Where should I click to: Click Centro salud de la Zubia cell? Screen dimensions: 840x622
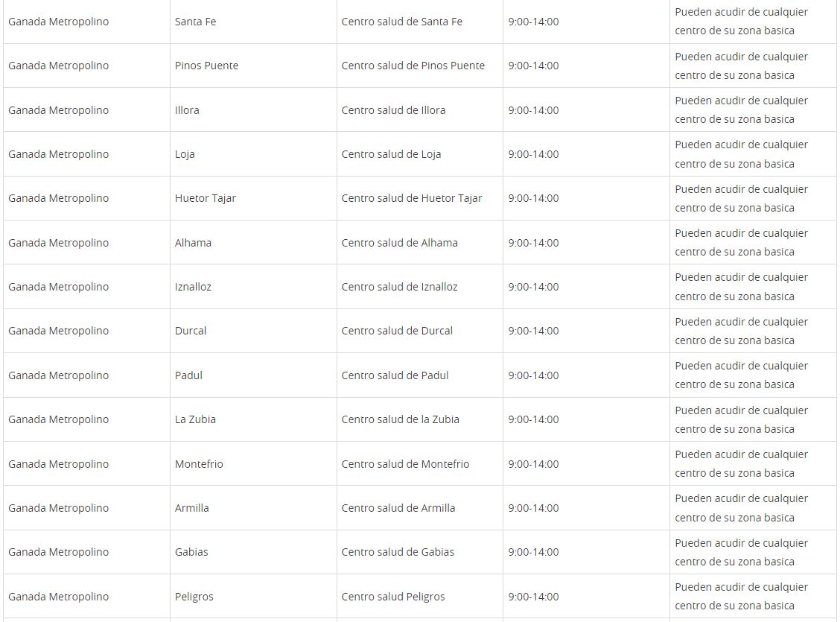[400, 419]
